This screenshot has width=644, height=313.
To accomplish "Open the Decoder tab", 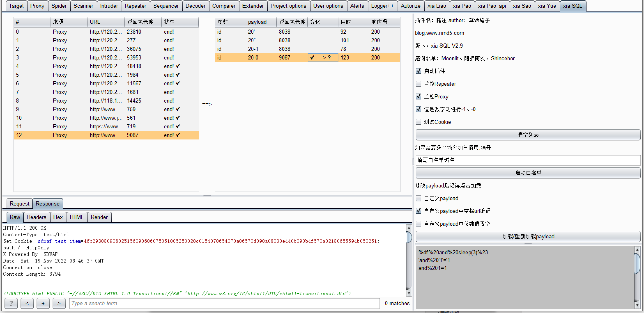I will (195, 6).
